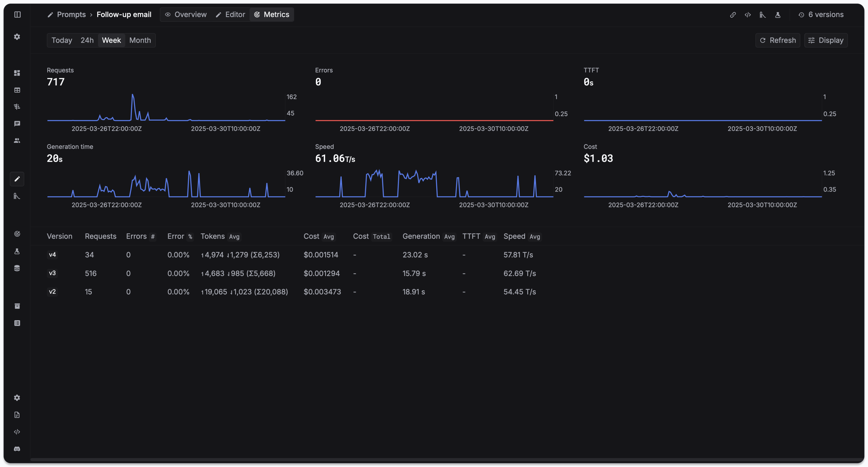Click the copy link icon near 6 versions
Image resolution: width=868 pixels, height=467 pixels.
733,15
